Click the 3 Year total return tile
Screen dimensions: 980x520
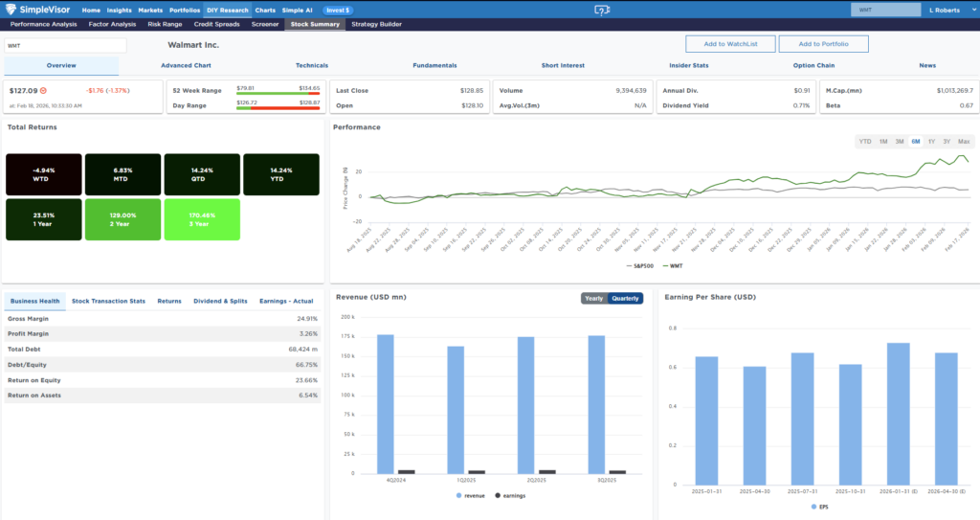coord(203,218)
